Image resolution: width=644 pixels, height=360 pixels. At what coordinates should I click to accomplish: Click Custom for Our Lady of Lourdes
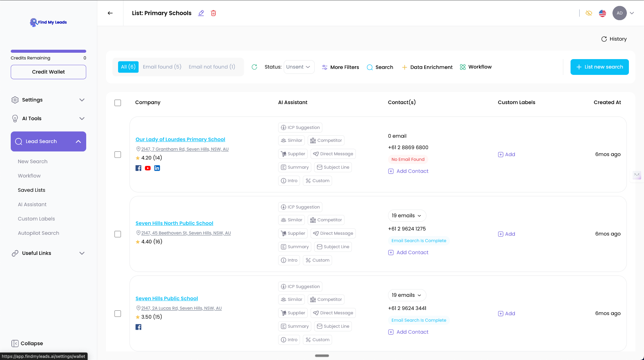point(317,181)
